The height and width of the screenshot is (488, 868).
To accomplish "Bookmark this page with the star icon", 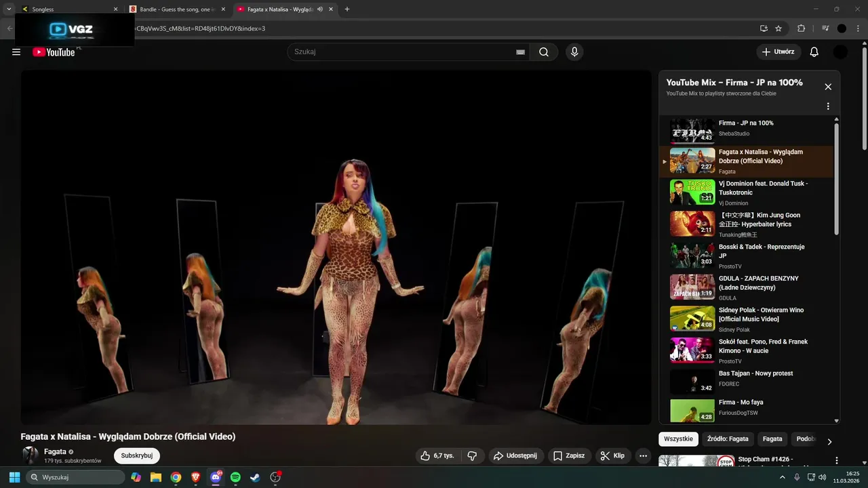I will (778, 28).
